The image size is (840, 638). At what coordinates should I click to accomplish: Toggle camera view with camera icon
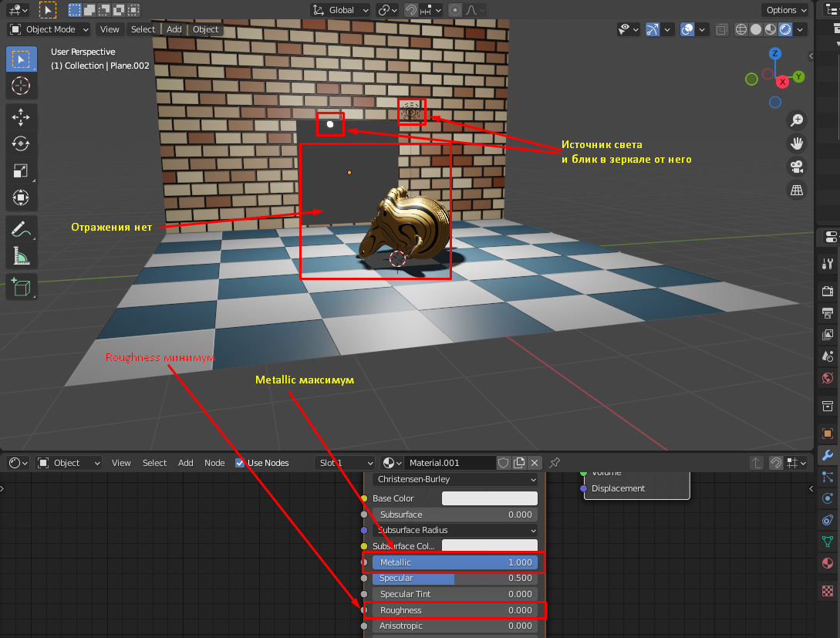pyautogui.click(x=797, y=167)
